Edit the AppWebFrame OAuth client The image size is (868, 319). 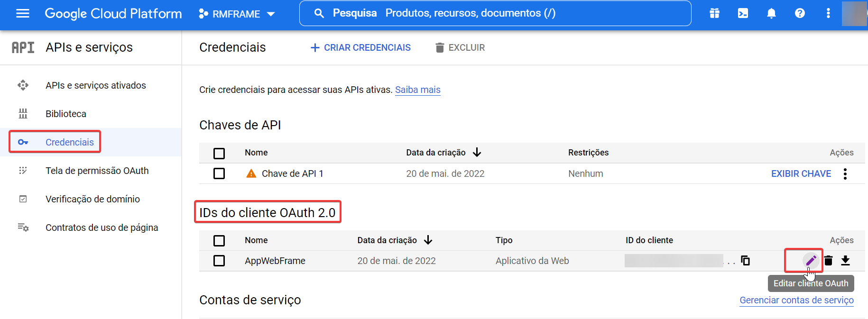tap(811, 260)
